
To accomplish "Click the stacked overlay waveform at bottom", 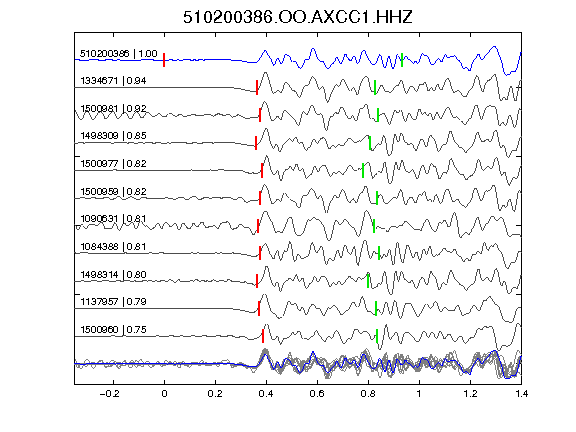I will pyautogui.click(x=298, y=363).
